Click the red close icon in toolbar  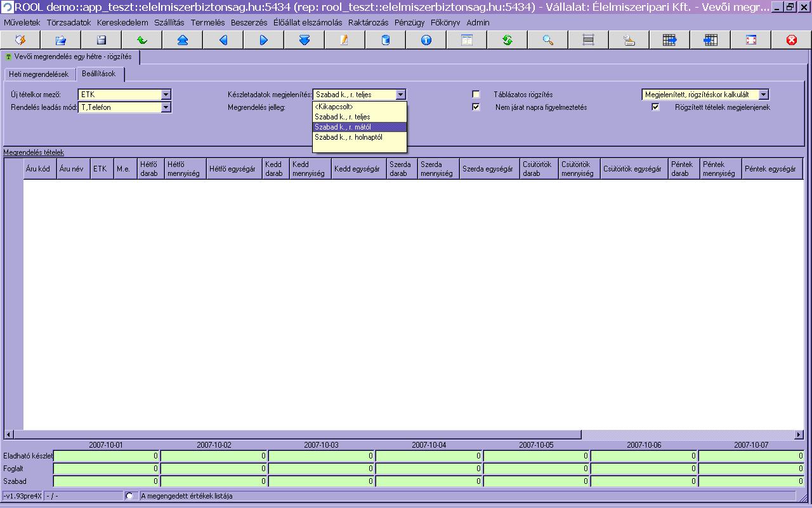click(x=791, y=40)
